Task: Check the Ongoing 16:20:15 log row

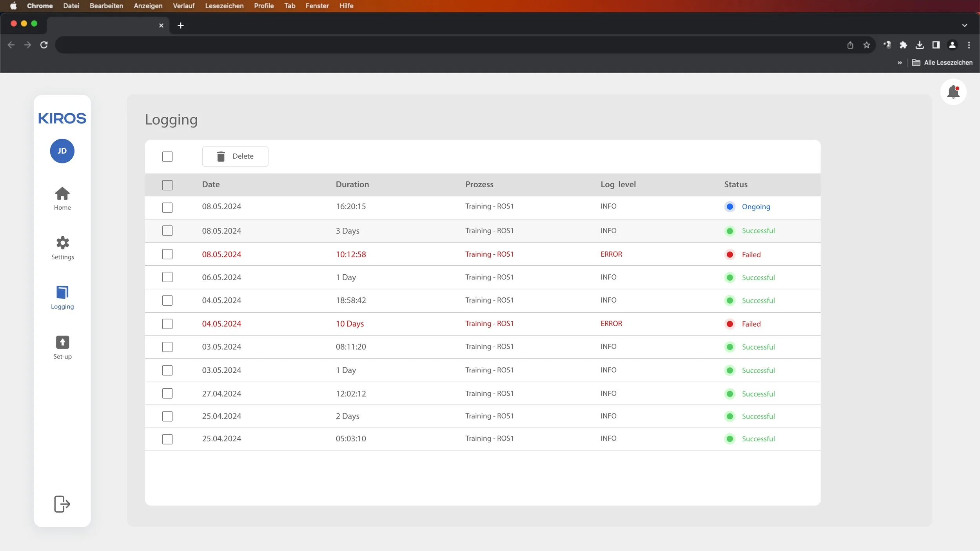Action: click(x=167, y=207)
